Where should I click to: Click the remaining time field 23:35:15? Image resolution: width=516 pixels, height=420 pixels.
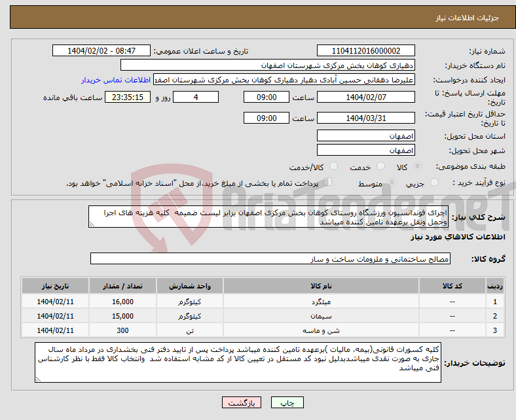click(128, 97)
